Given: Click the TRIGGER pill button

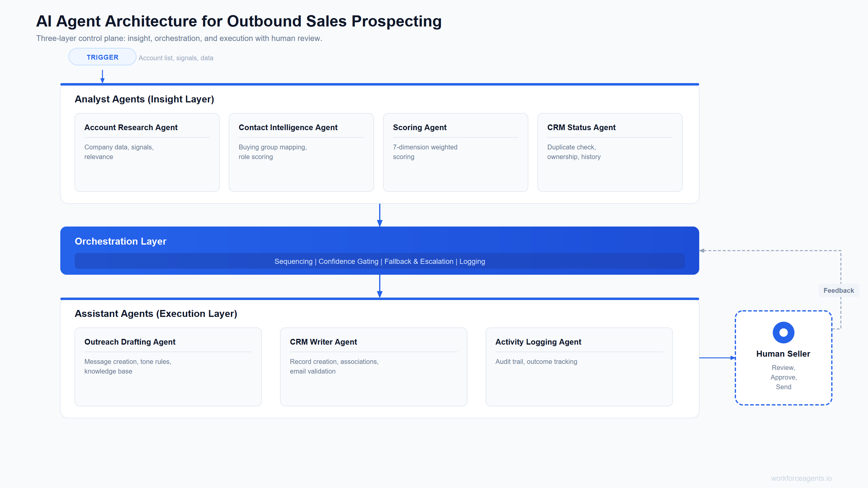Looking at the screenshot, I should 102,57.
